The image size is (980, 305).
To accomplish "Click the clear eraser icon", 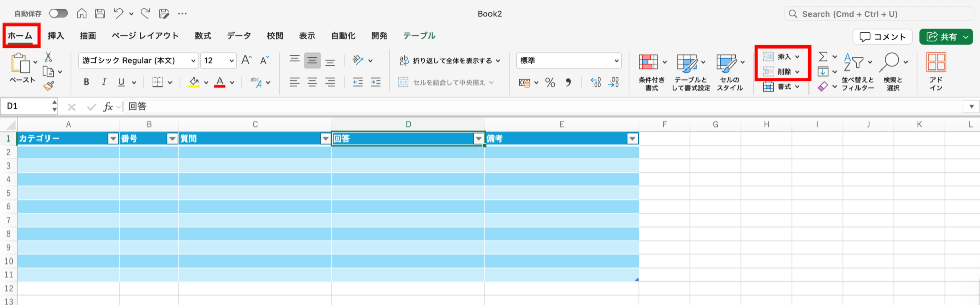I will (x=823, y=87).
